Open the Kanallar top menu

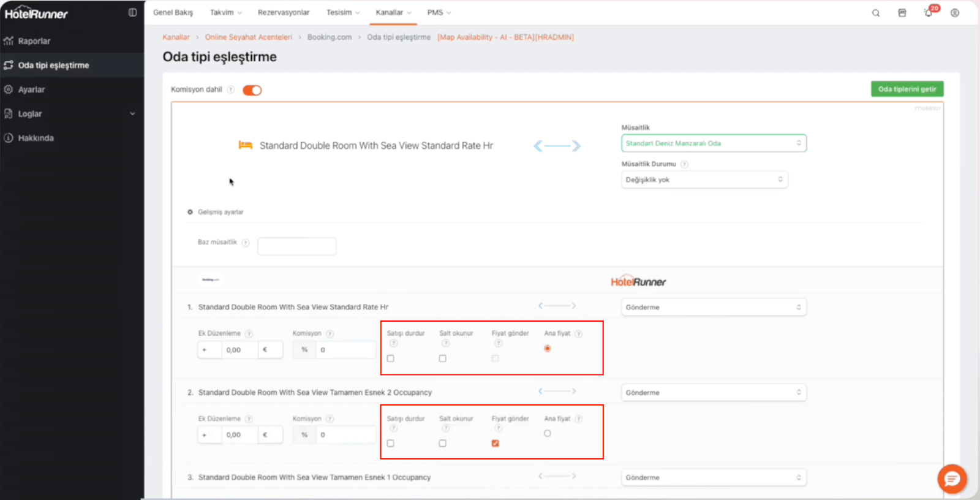(x=393, y=12)
